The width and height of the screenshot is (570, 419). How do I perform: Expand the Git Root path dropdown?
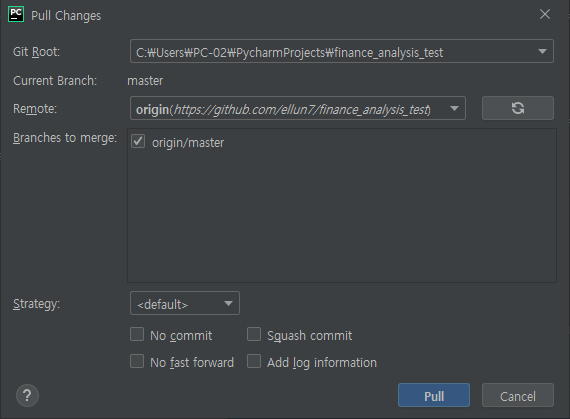coord(342,51)
